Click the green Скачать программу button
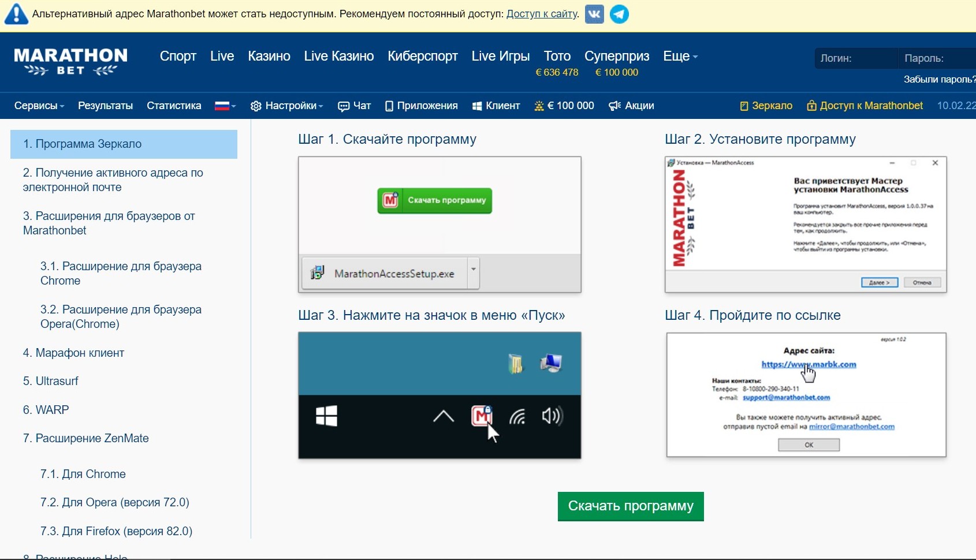 click(631, 506)
